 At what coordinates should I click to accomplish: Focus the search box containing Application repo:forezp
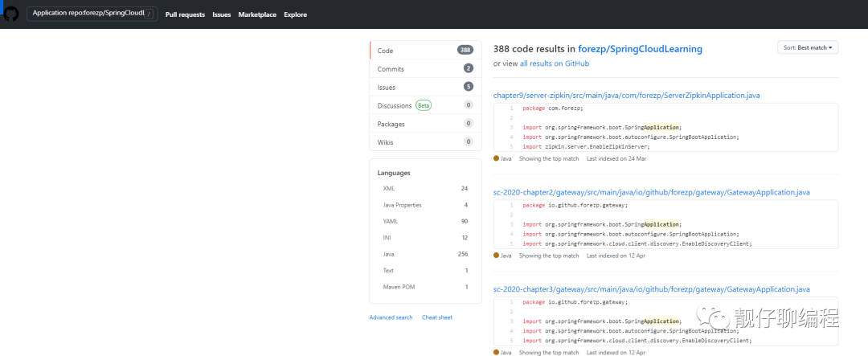click(92, 14)
